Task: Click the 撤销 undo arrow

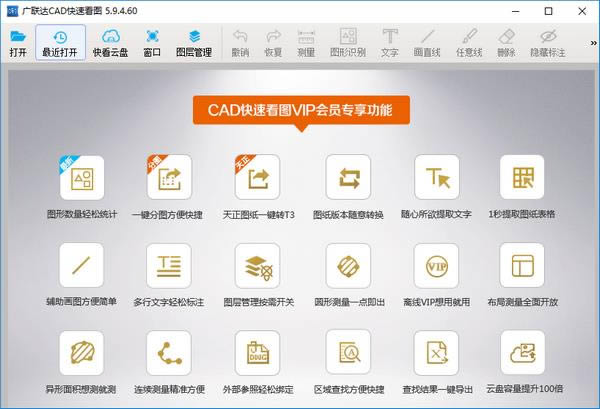Action: [x=240, y=37]
